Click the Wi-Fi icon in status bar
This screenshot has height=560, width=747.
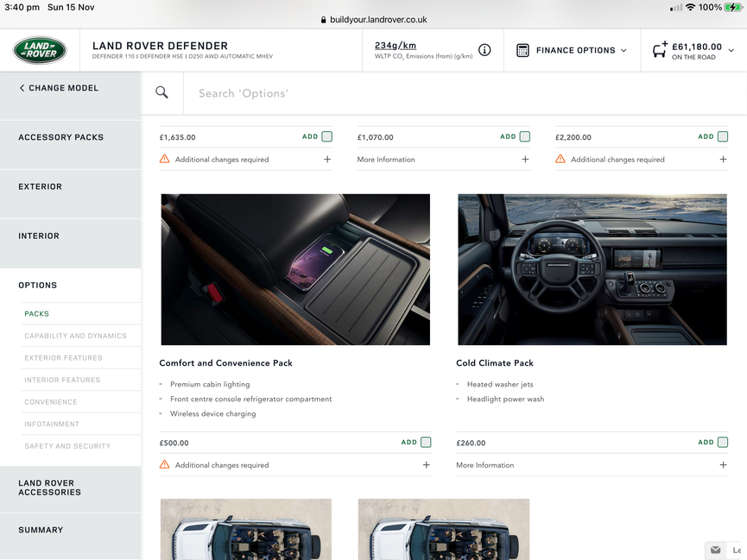tap(690, 7)
